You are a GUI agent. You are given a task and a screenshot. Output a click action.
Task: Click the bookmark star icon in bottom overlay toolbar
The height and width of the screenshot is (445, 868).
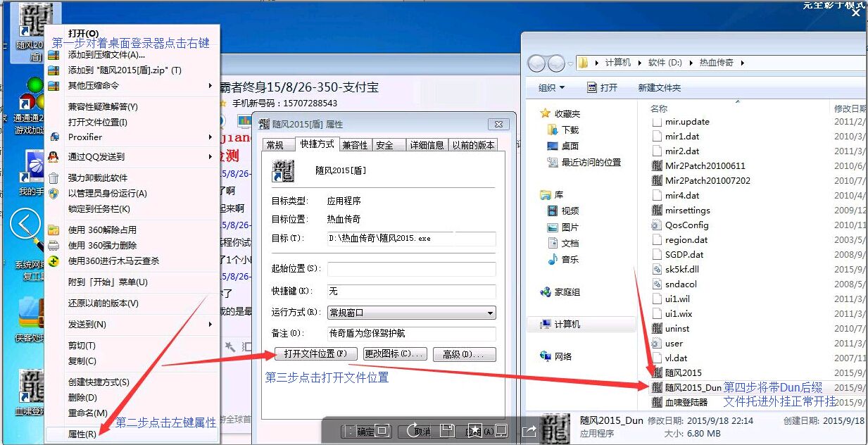click(x=474, y=430)
